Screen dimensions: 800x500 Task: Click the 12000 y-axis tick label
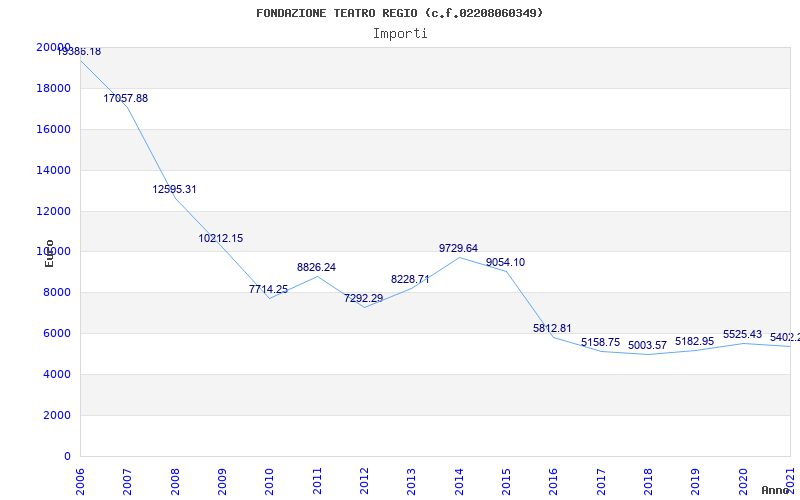point(54,211)
